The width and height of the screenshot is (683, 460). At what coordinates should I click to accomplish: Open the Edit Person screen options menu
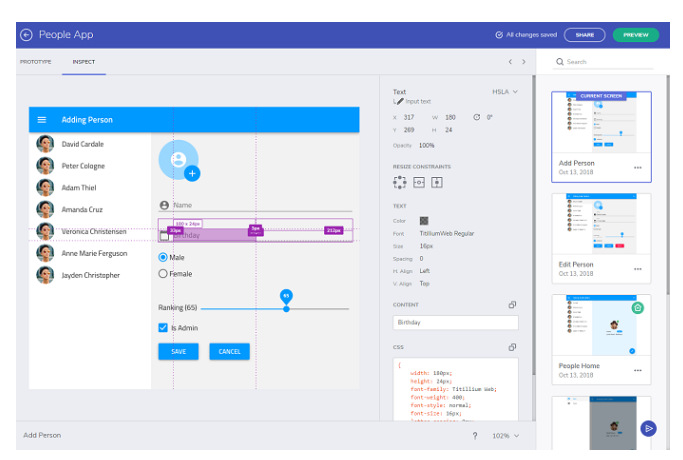tap(637, 270)
